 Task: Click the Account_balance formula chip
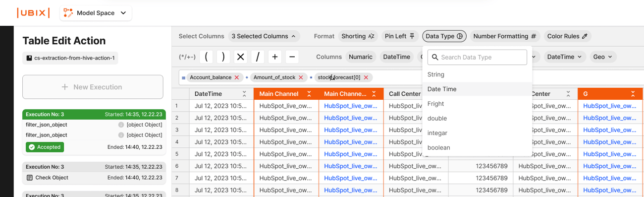tap(215, 77)
